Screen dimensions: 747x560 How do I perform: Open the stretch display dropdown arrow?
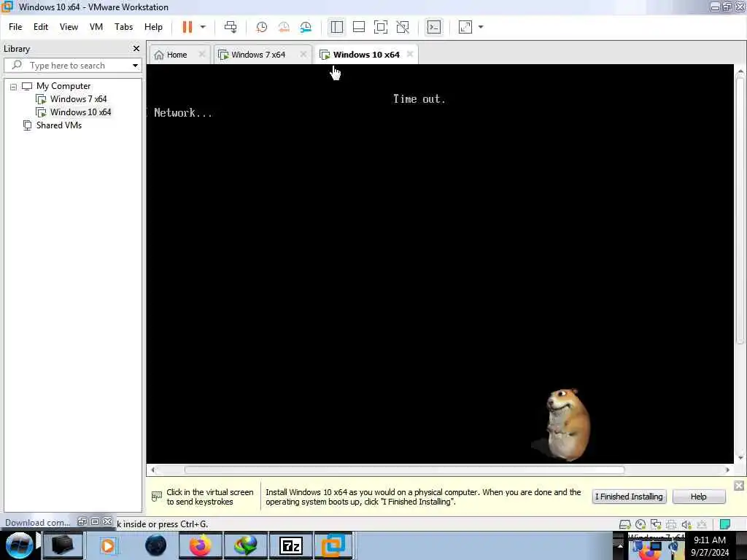click(x=481, y=27)
